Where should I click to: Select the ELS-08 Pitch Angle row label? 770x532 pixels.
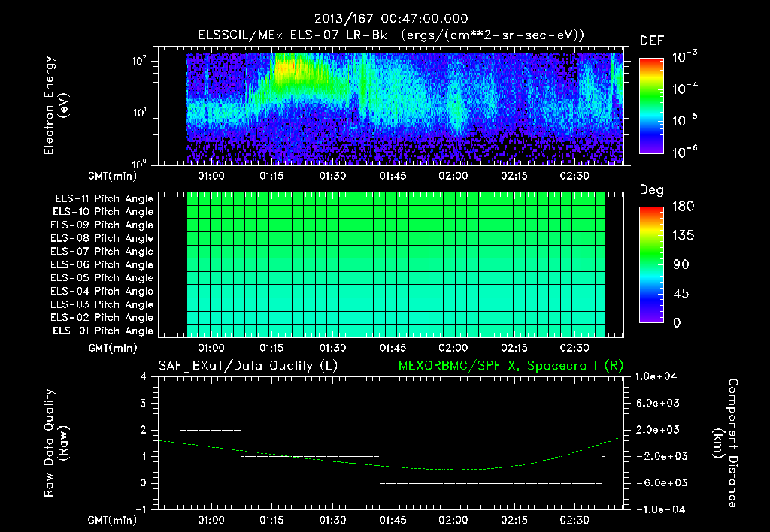pyautogui.click(x=102, y=238)
